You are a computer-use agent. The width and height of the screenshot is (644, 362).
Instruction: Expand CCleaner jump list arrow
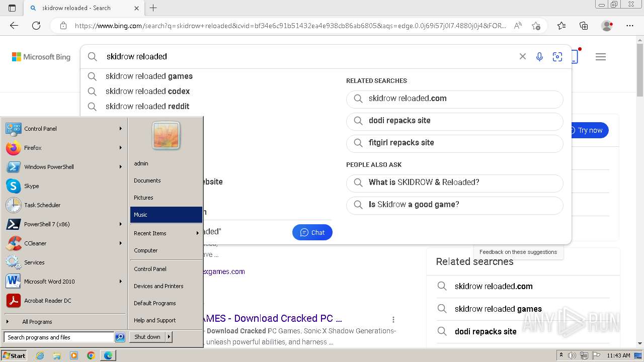click(x=121, y=243)
